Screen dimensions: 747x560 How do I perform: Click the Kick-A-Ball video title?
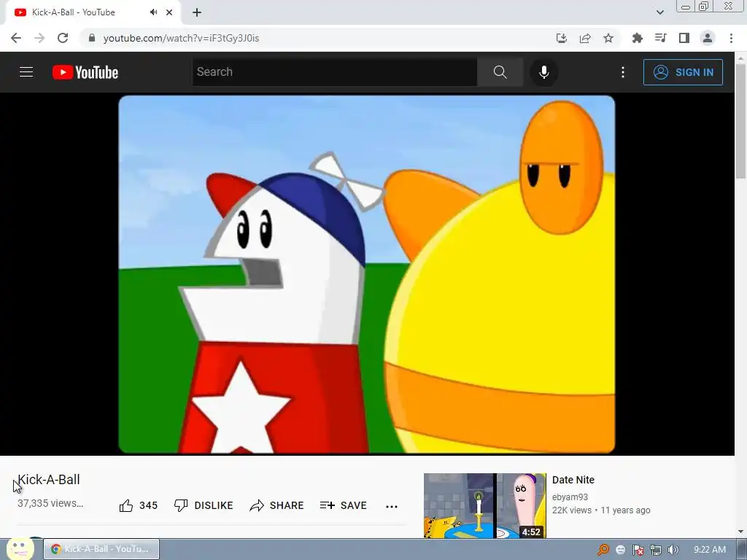(49, 480)
